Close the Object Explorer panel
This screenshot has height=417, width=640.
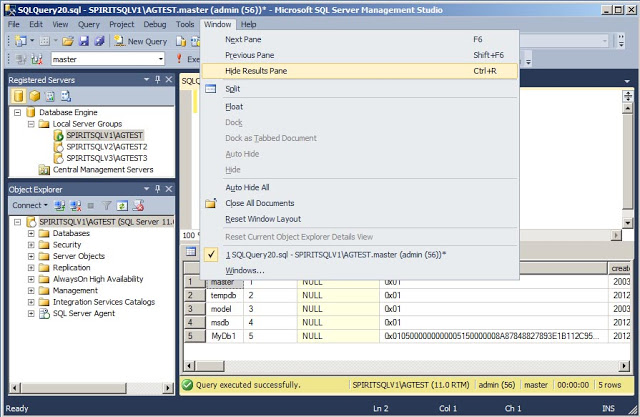coord(169,189)
